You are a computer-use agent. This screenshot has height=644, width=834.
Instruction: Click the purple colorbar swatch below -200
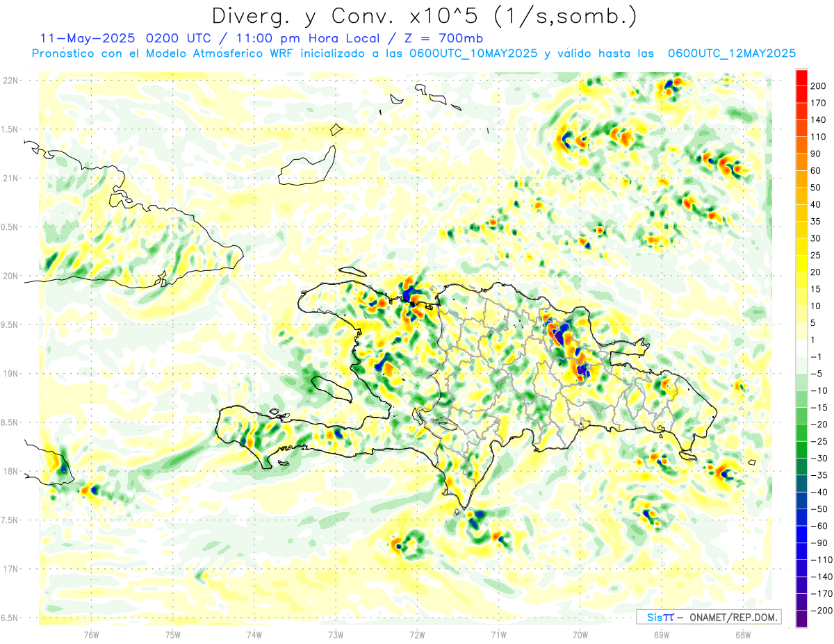pos(801,619)
